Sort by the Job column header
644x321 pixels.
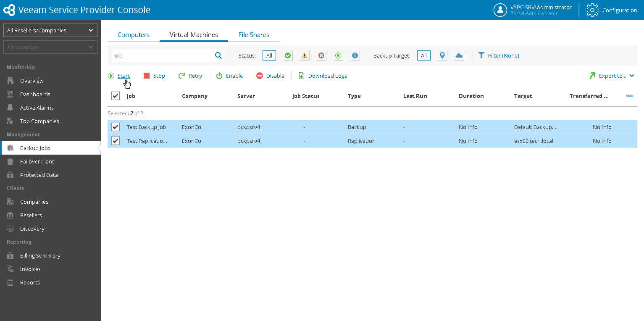[131, 96]
